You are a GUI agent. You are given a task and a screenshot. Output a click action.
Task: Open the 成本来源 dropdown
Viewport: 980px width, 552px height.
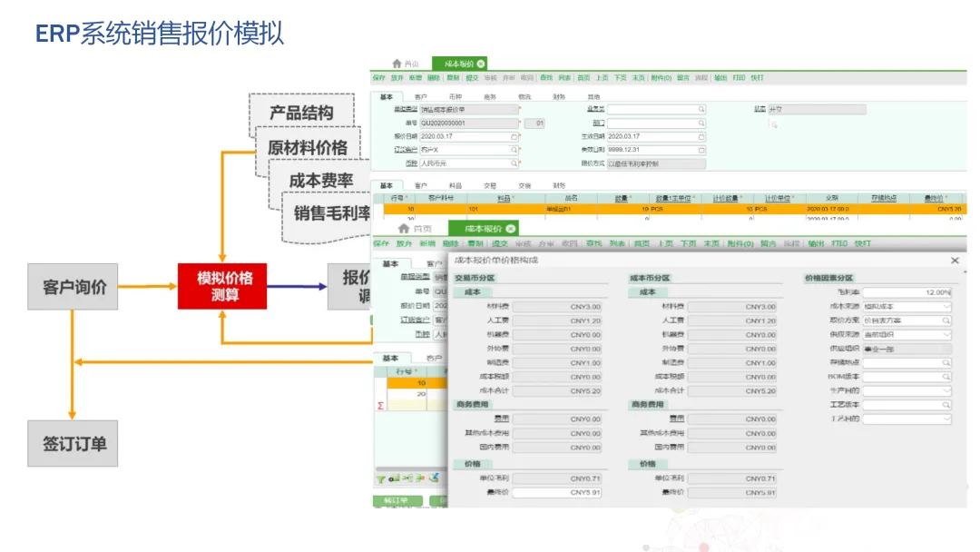coord(946,306)
